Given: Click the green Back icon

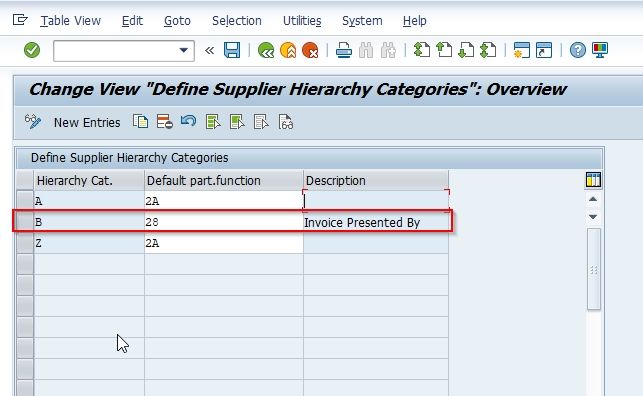Looking at the screenshot, I should pyautogui.click(x=266, y=50).
